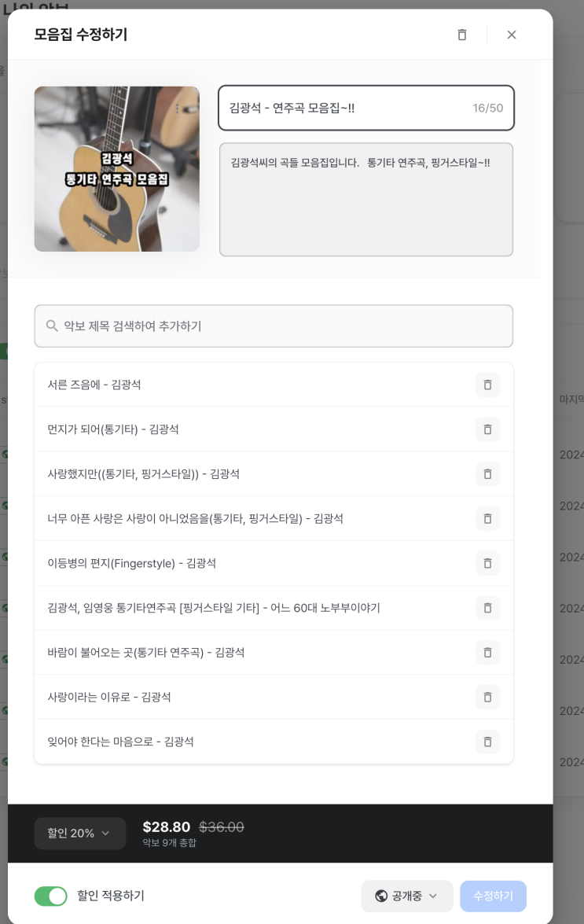This screenshot has width=584, height=924.
Task: Delete 이등병의 편지(Fingerstyle) from list
Action: pos(487,563)
